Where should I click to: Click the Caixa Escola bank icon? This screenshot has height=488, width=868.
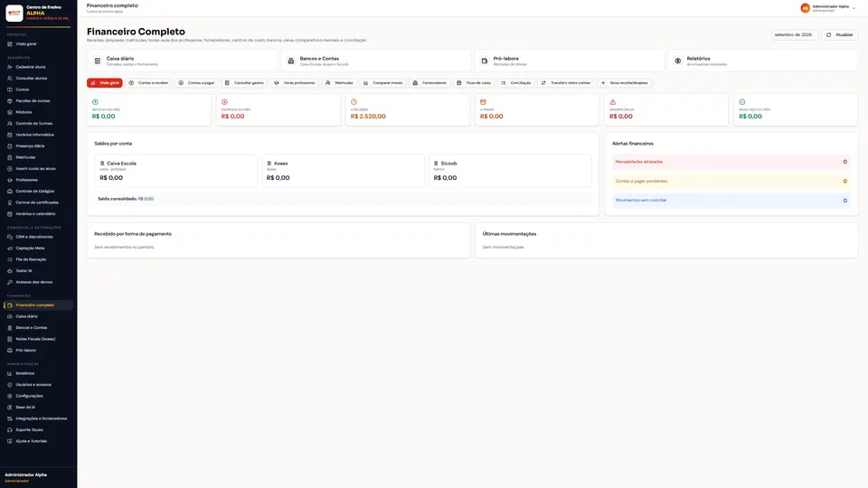(x=102, y=164)
